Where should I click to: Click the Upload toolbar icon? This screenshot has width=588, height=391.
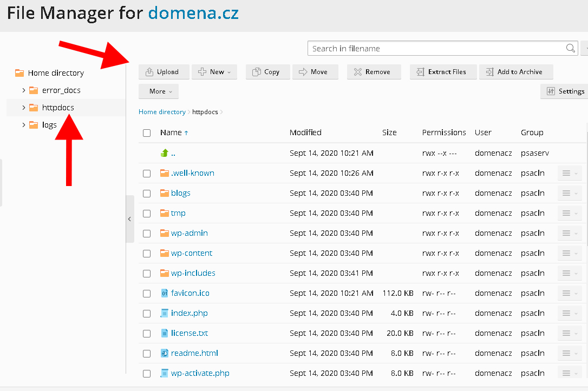pos(149,72)
